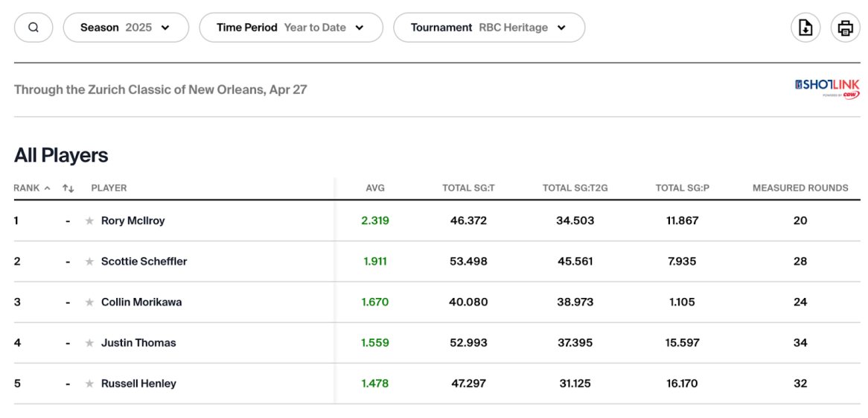868x418 pixels.
Task: Star Justin Thomas as favorite
Action: (x=89, y=343)
